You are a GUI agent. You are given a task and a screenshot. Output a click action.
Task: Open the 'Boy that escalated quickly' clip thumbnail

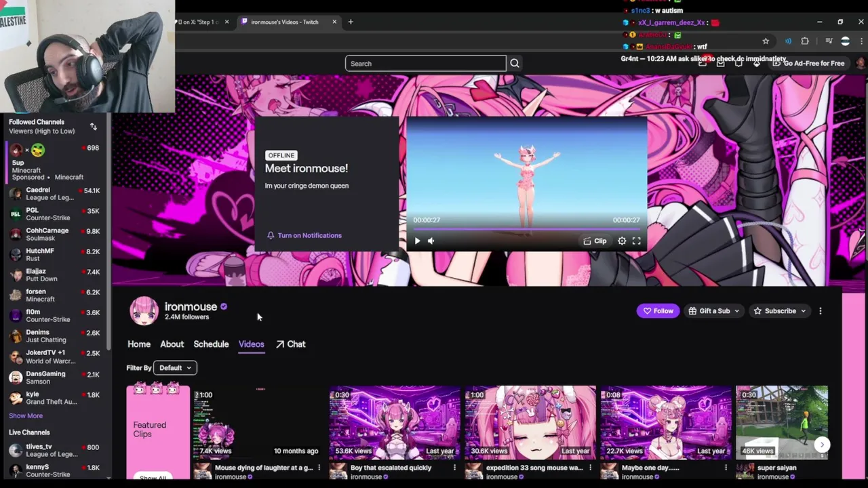click(x=395, y=422)
